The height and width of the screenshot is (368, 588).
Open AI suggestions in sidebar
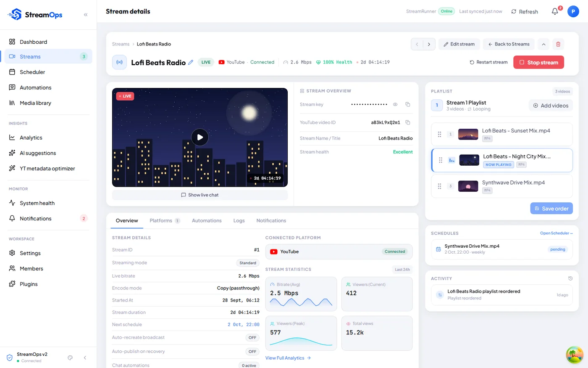[x=48, y=153]
